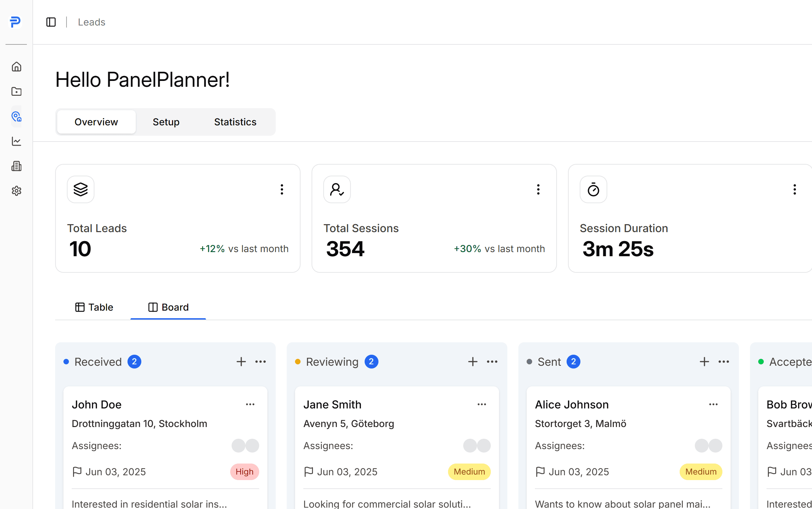This screenshot has width=812, height=509.
Task: Open Session Duration card options menu
Action: (x=795, y=189)
